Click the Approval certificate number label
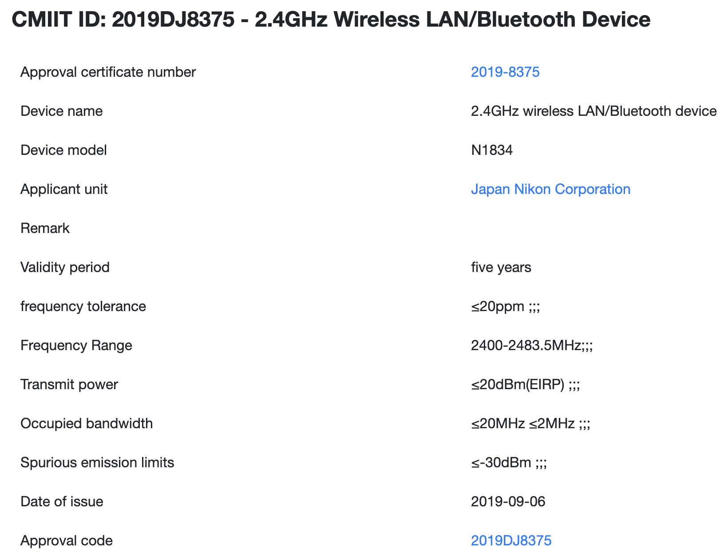The image size is (728, 560). [108, 72]
